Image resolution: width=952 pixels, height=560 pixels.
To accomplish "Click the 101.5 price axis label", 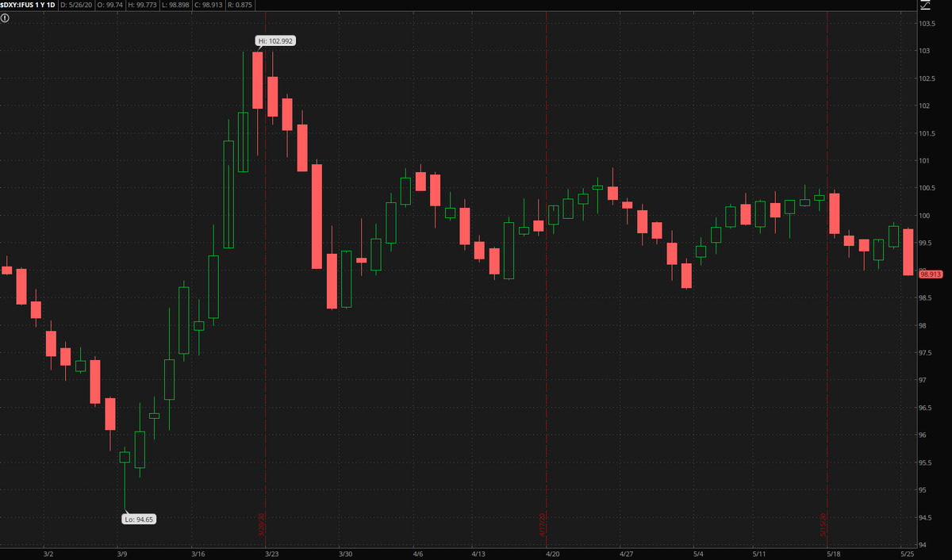I will coord(927,133).
